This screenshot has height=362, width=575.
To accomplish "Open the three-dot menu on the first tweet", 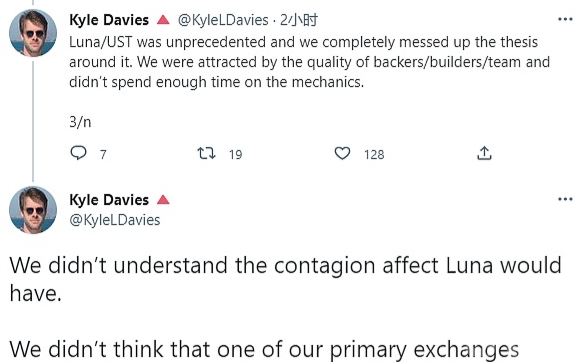I will (x=565, y=19).
